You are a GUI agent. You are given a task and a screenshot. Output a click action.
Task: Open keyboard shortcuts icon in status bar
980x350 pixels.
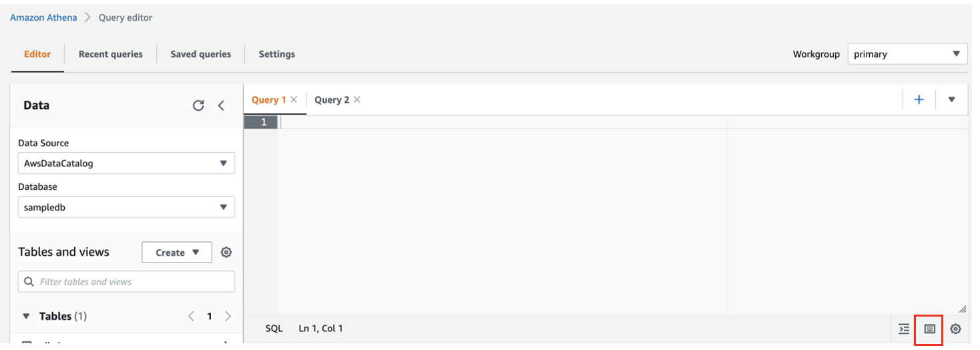pos(929,329)
